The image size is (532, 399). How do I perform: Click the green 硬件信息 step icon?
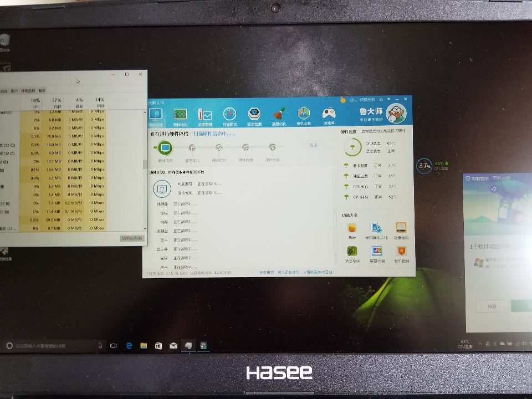tap(165, 148)
